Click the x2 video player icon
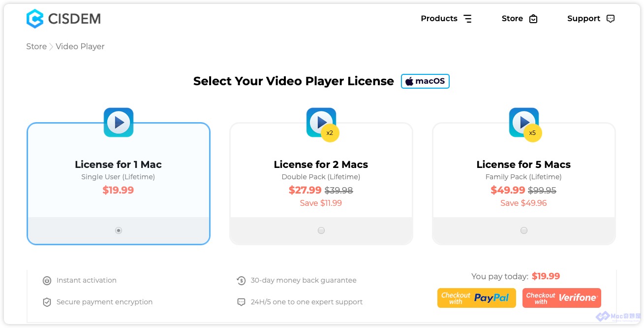This screenshot has height=328, width=644. (x=322, y=124)
